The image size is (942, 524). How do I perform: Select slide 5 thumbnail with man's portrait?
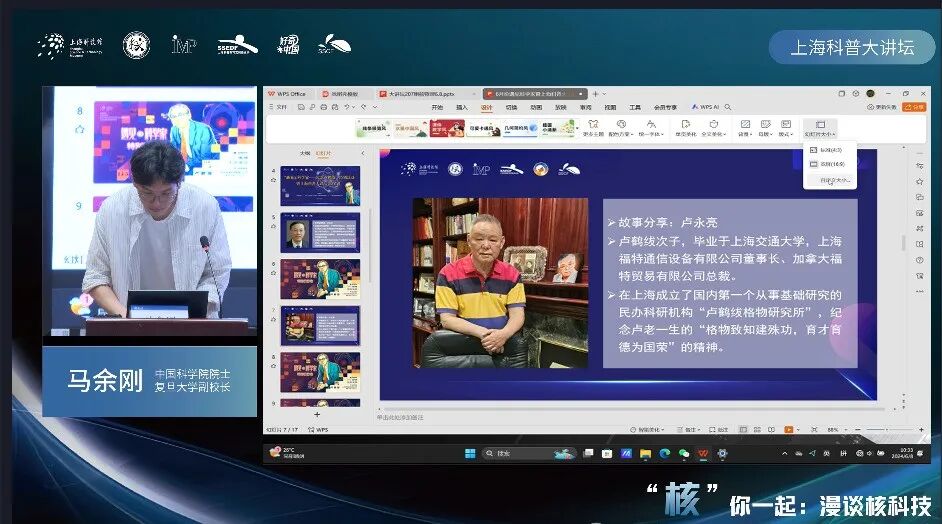pos(320,233)
